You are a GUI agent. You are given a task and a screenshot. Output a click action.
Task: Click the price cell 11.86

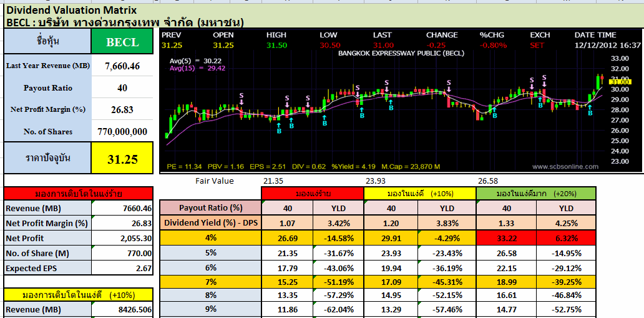click(x=287, y=309)
